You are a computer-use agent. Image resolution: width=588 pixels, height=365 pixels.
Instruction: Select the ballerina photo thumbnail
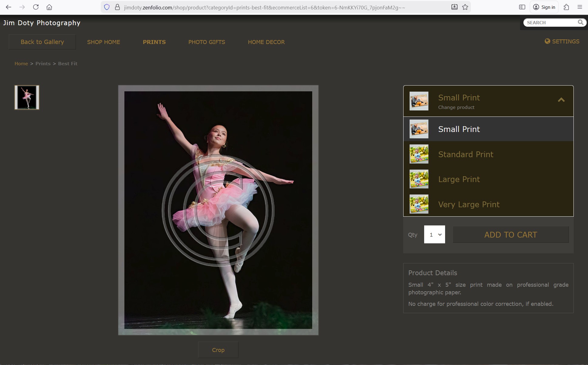[x=27, y=97]
